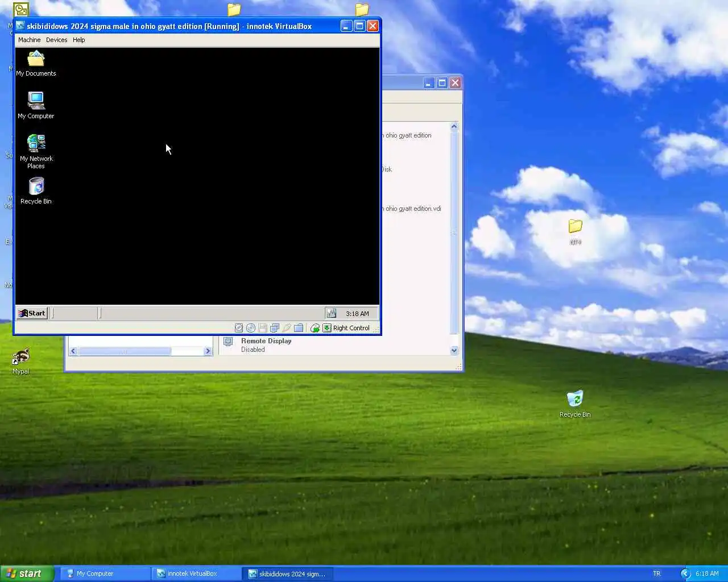Open the Help menu of the VM window

(x=78, y=40)
